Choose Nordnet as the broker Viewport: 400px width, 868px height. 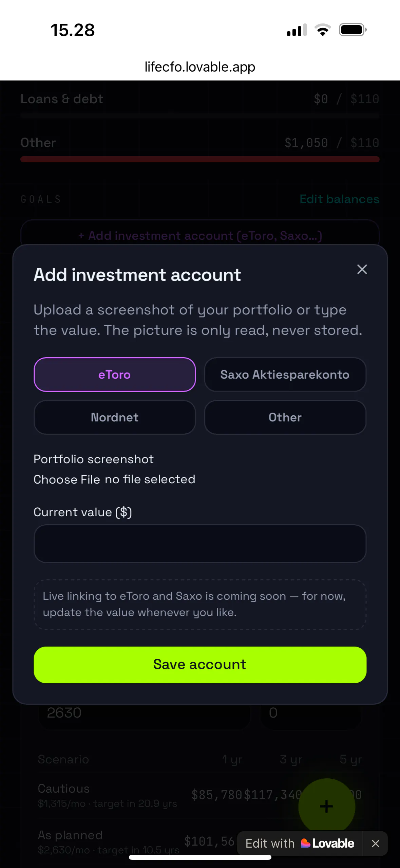click(115, 417)
